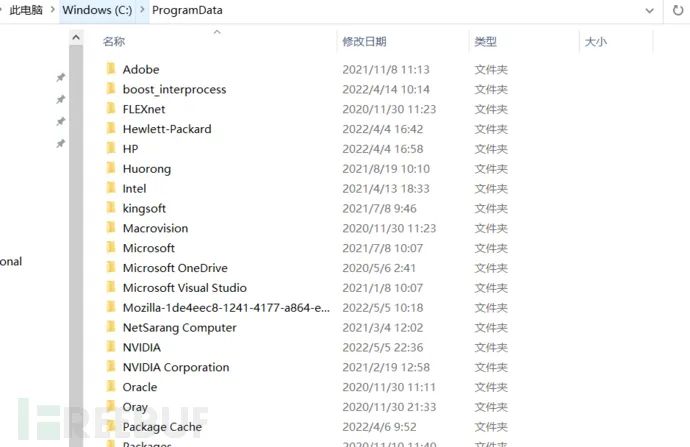Click ProgramData breadcrumb in address bar

[x=187, y=10]
